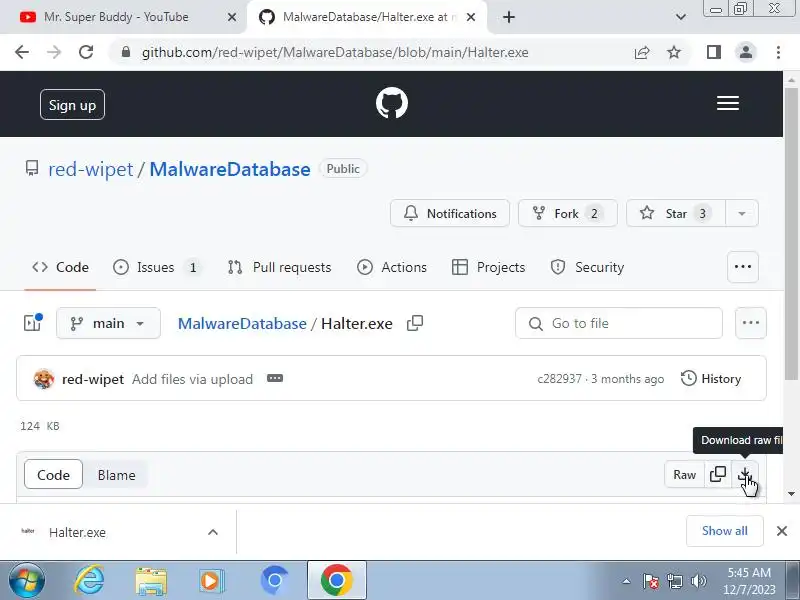The width and height of the screenshot is (800, 600).
Task: Close the MalwareDatabase GitHub tab
Action: point(471,17)
